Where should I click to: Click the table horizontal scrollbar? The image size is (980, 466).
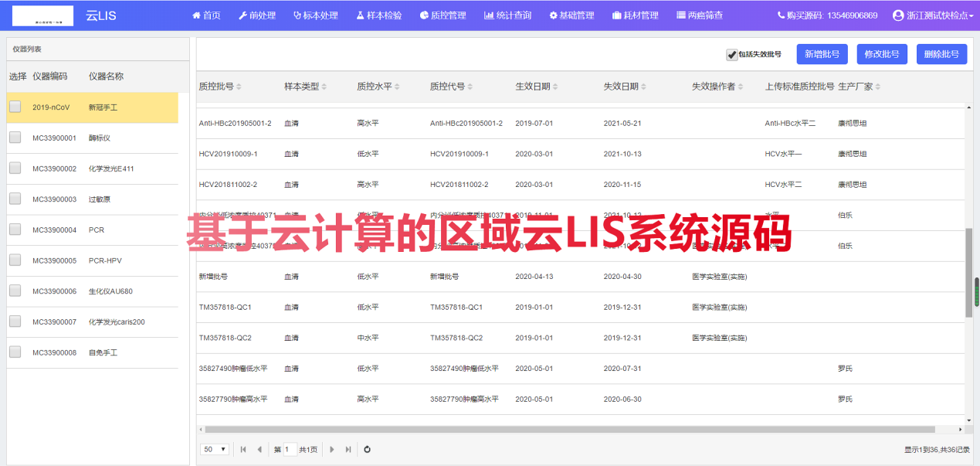pos(570,429)
